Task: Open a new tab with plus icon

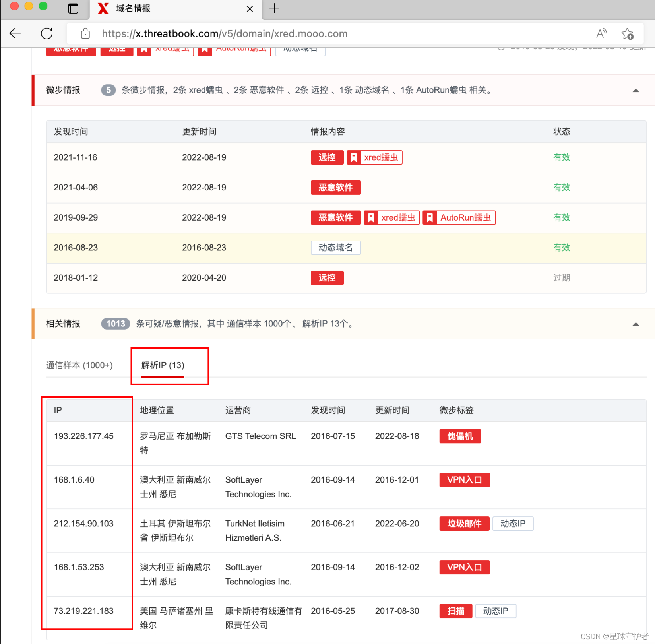Action: [274, 8]
